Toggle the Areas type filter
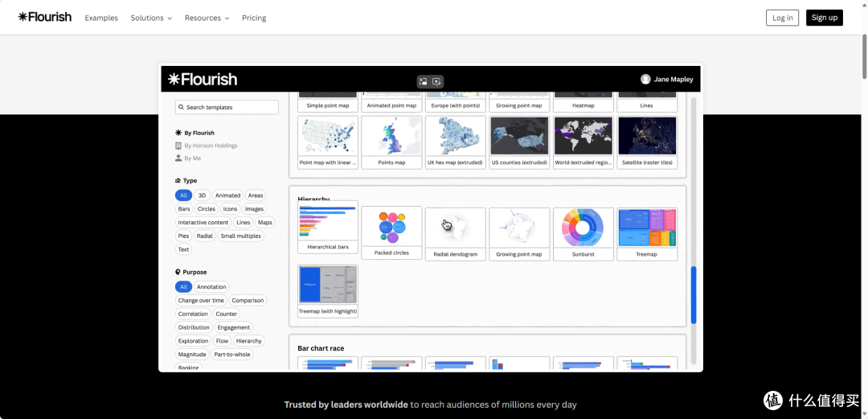Screen dimensions: 868x419 pyautogui.click(x=256, y=195)
